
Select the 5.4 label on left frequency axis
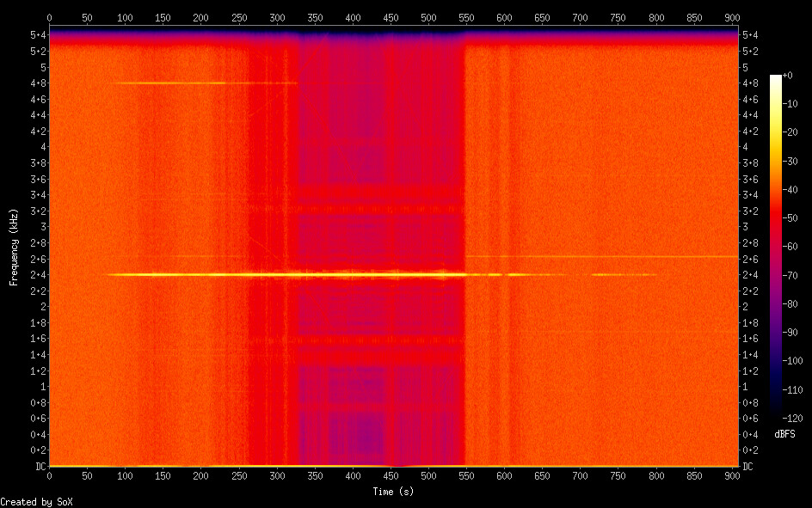point(37,35)
